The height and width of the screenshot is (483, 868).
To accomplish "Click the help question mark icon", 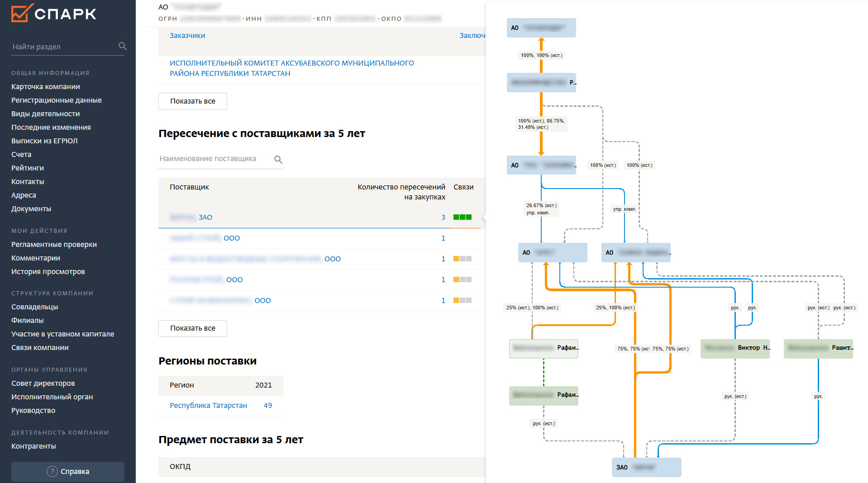I will point(52,471).
